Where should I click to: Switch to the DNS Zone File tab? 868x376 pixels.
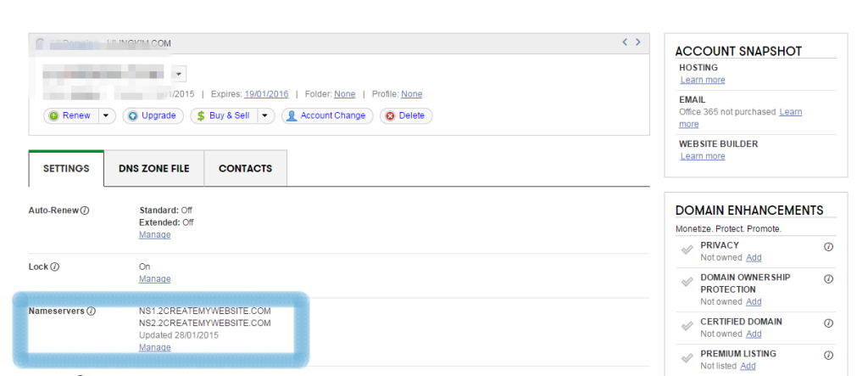(x=154, y=168)
